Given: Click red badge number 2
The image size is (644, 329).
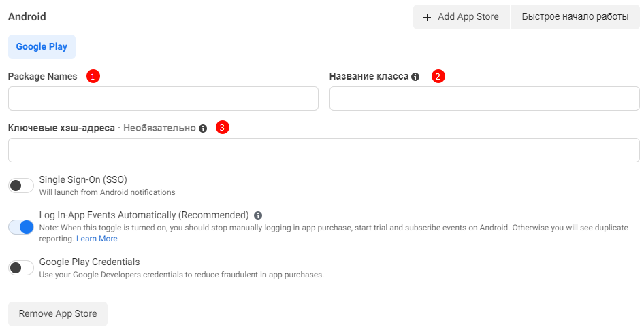Looking at the screenshot, I should point(438,76).
